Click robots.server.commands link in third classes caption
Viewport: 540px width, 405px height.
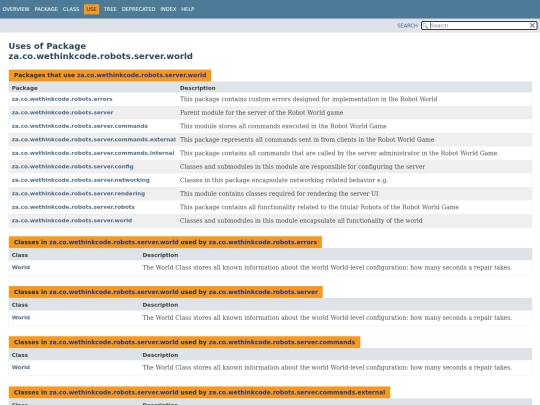[x=282, y=342]
